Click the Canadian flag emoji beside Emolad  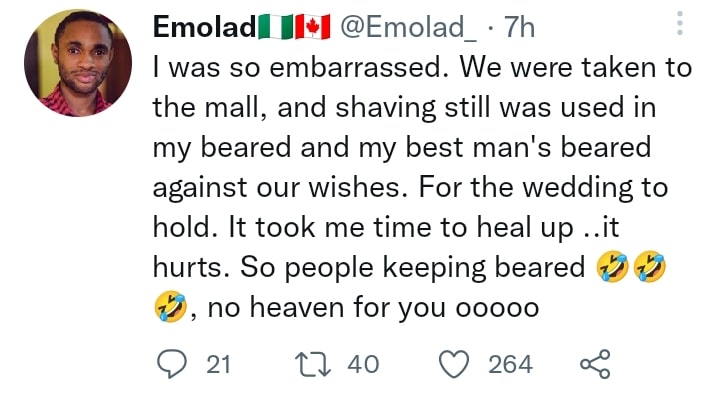tap(313, 27)
